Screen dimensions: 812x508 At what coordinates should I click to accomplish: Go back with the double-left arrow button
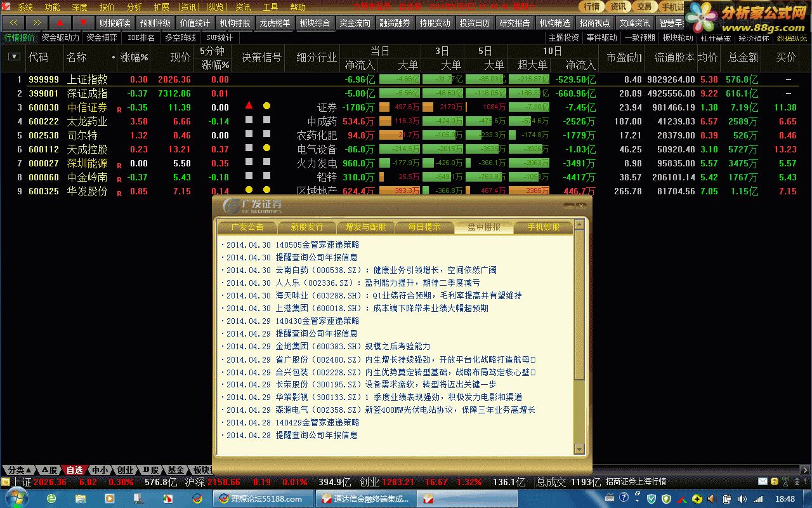click(x=14, y=23)
